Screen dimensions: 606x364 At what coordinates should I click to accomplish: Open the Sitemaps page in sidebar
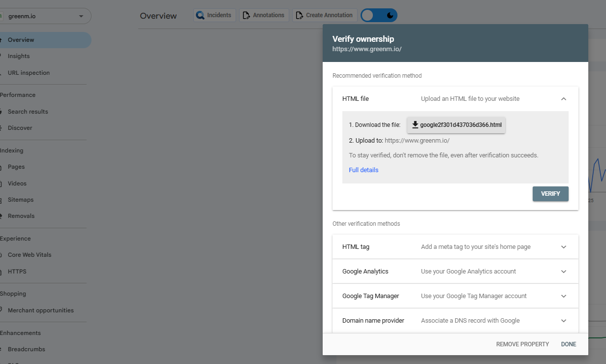[21, 200]
